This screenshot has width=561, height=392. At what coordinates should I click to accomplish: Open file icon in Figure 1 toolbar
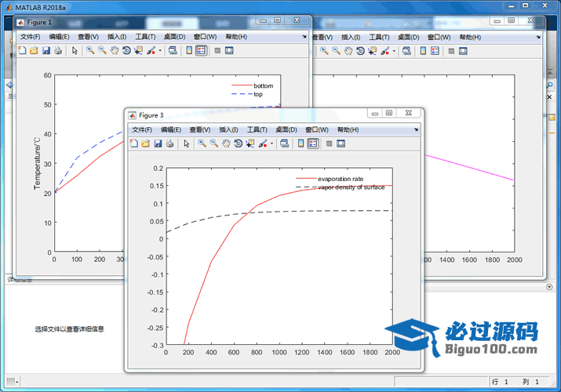click(34, 51)
